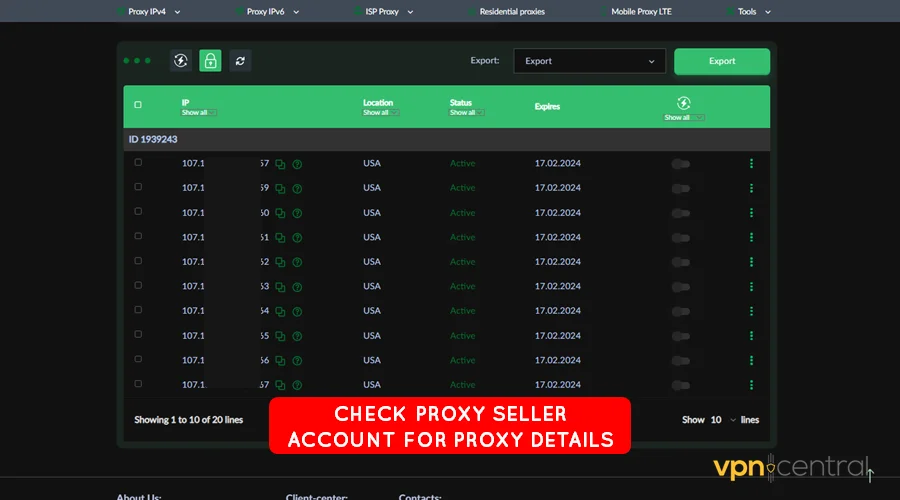Toggle auto-renew switch for IP ending in 3

pos(681,287)
